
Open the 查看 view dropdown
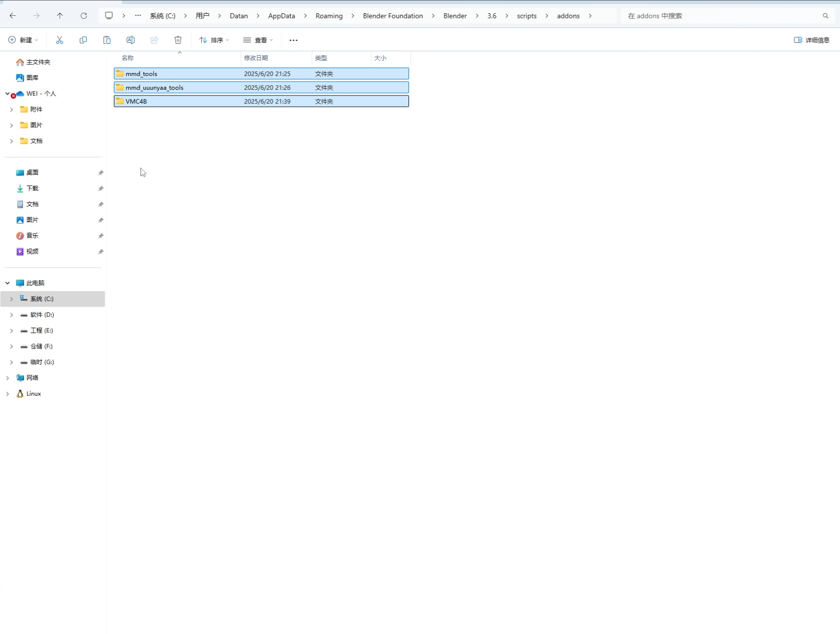(x=258, y=40)
